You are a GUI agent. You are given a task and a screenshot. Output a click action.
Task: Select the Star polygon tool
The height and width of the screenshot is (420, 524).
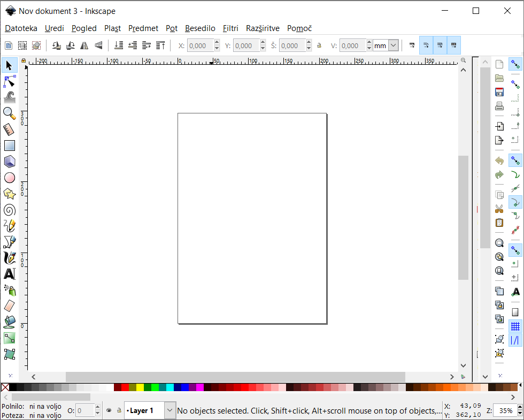[10, 194]
